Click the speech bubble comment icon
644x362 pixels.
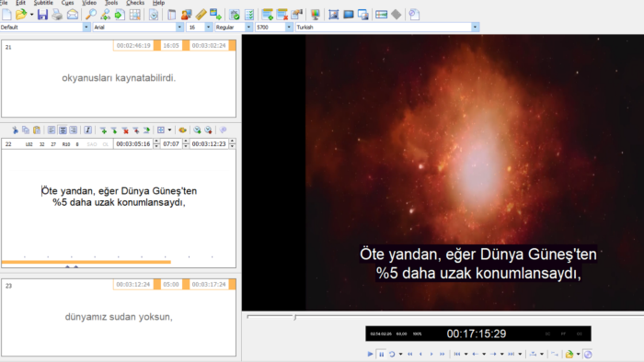pyautogui.click(x=223, y=130)
